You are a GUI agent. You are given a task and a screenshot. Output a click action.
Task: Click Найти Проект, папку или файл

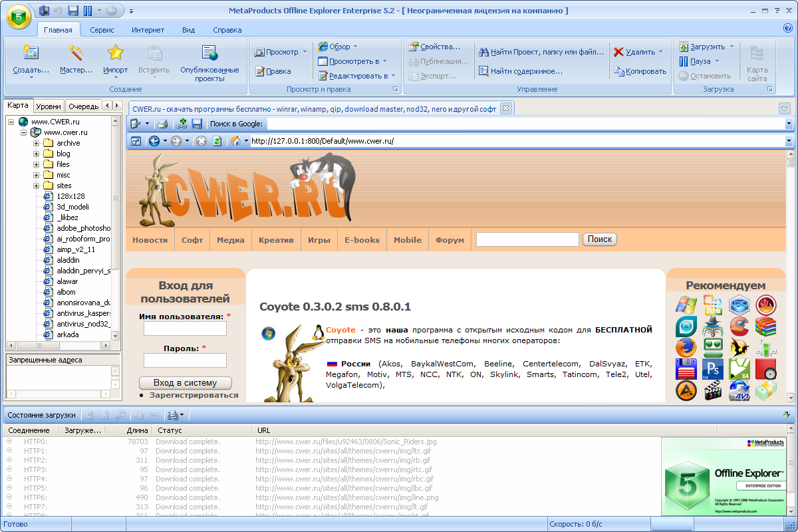[x=541, y=52]
